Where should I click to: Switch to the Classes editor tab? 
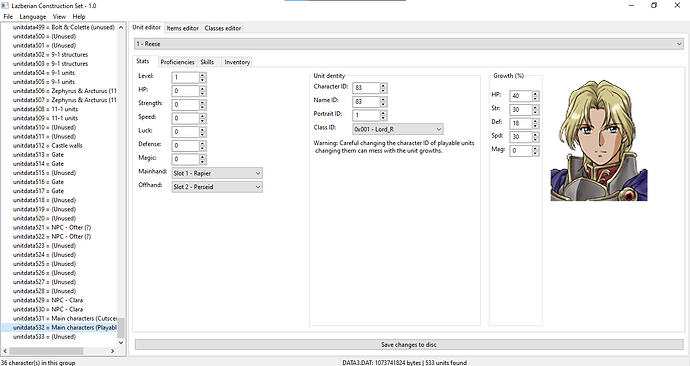coord(223,28)
